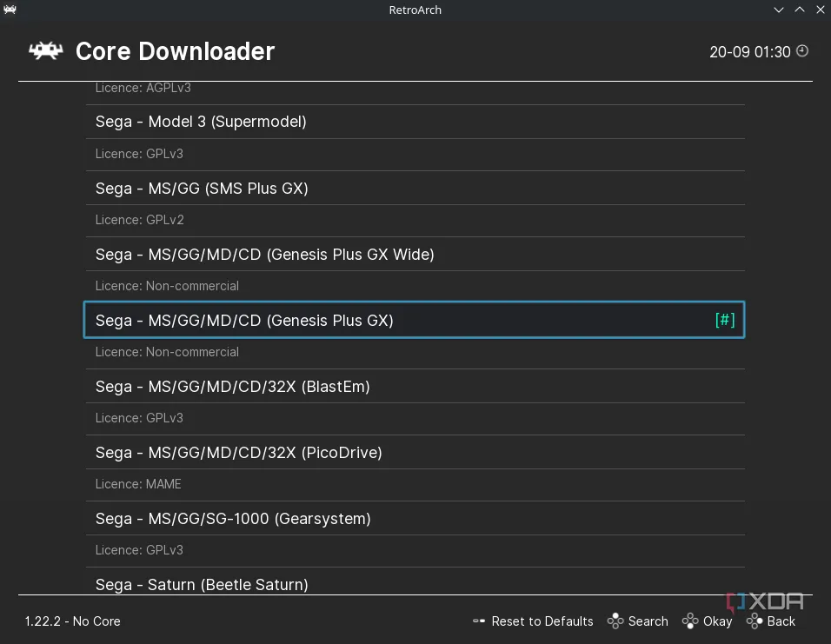Click the 1.22.2 - No Core status text
The height and width of the screenshot is (644, 831).
73,621
